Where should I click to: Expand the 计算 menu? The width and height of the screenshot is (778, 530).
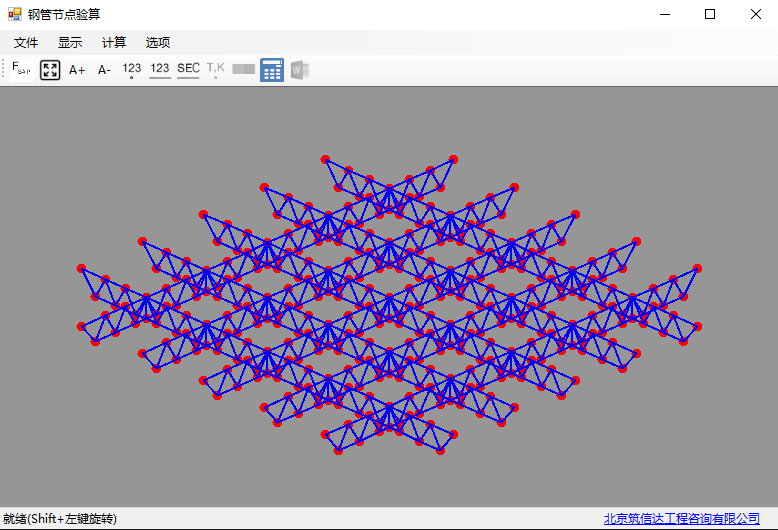[x=114, y=43]
